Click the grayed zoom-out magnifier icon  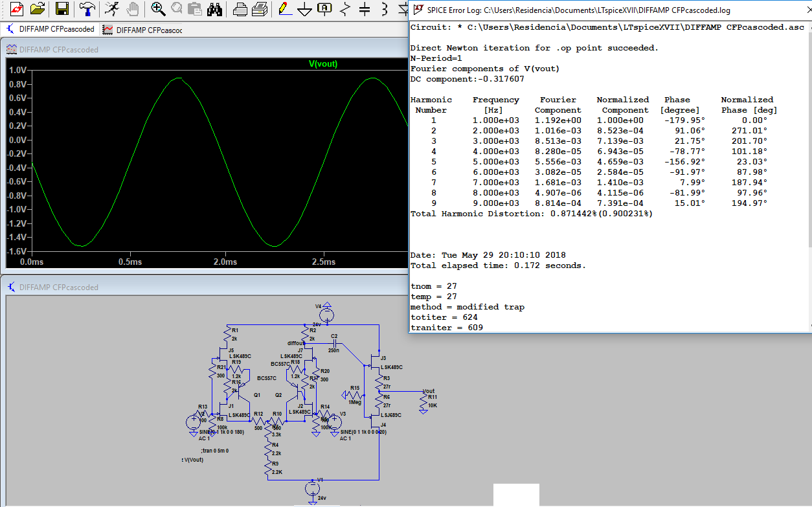[x=176, y=9]
